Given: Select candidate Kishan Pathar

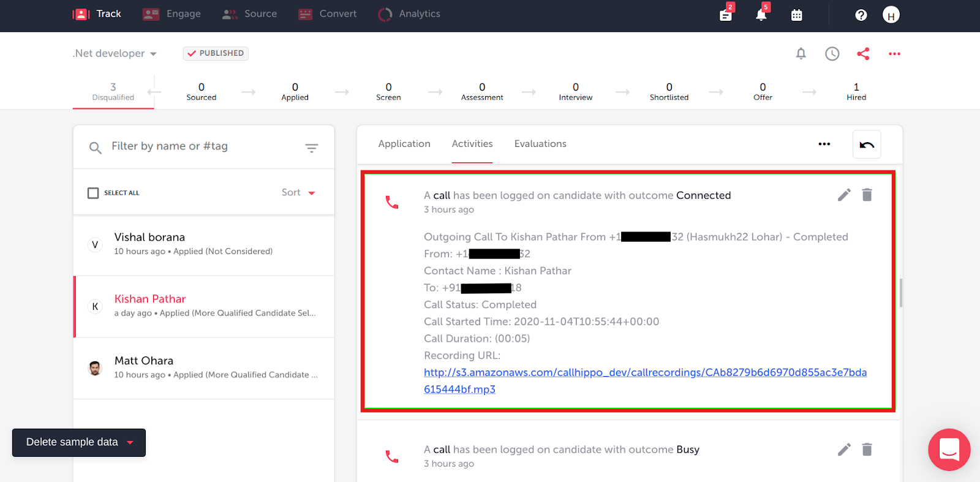Looking at the screenshot, I should click(204, 306).
